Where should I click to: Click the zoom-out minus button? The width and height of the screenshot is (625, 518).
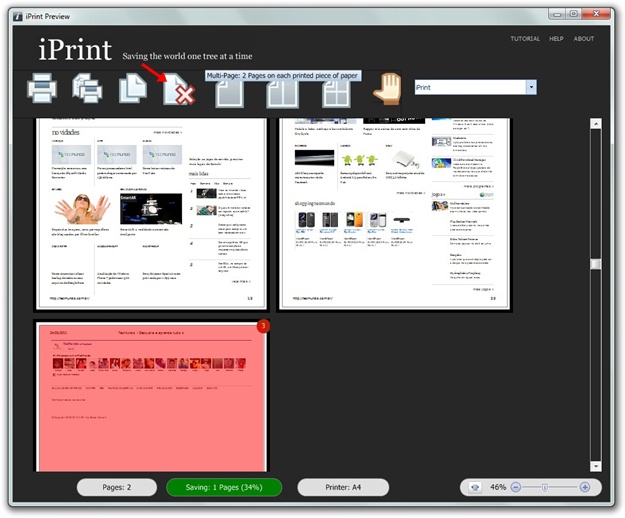[515, 487]
